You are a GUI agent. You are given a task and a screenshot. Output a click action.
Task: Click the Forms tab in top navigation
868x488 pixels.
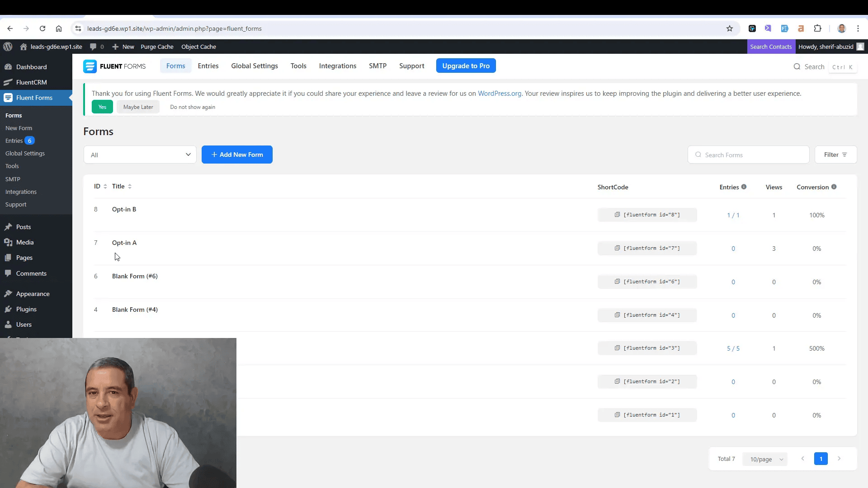tap(175, 66)
